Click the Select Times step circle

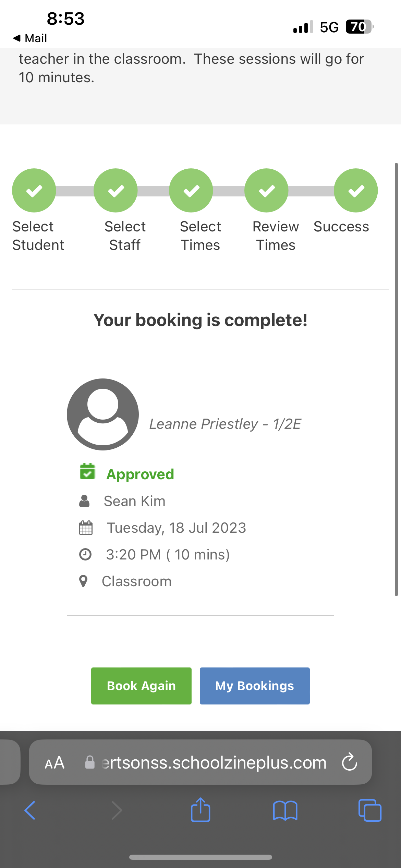[191, 191]
